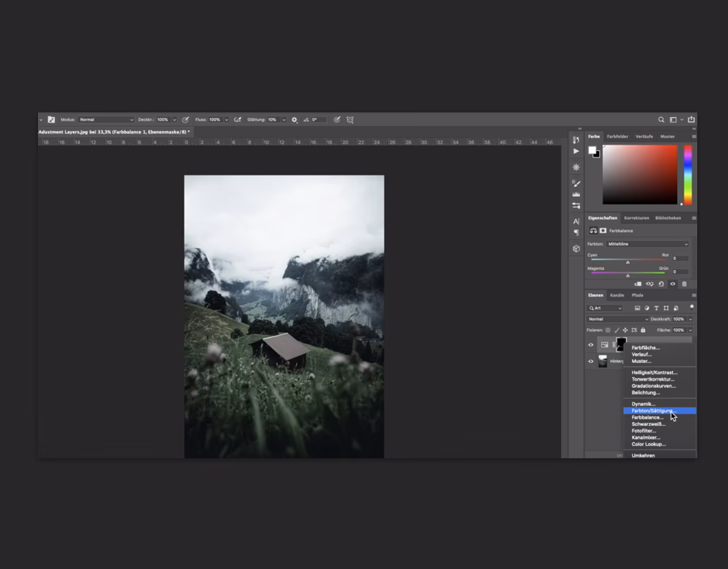728x569 pixels.
Task: Choose Farbton/Sättigung from the menu
Action: 654,411
